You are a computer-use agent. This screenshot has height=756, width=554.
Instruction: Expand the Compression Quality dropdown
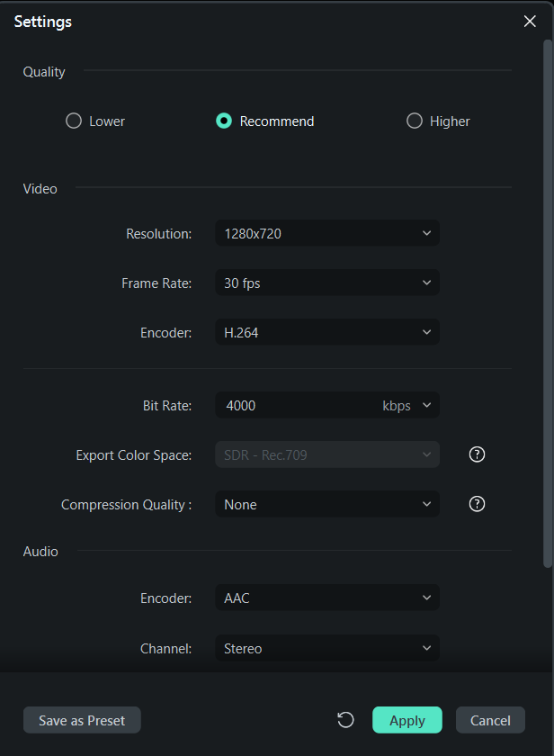point(327,504)
